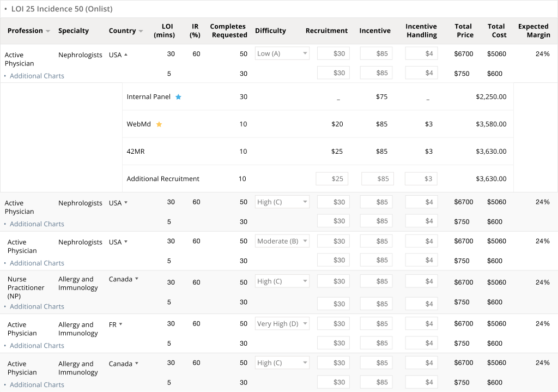The image size is (558, 392).
Task: Select the Additional Recruitment label
Action: pos(163,179)
